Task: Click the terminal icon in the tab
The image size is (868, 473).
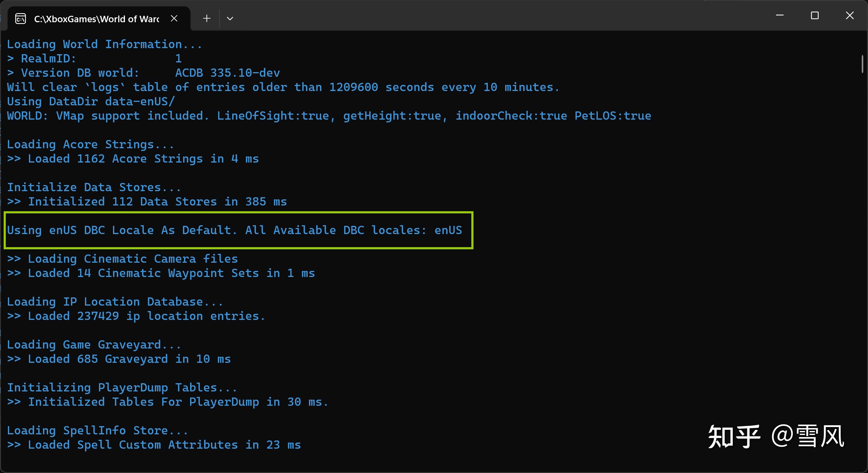Action: [x=20, y=19]
